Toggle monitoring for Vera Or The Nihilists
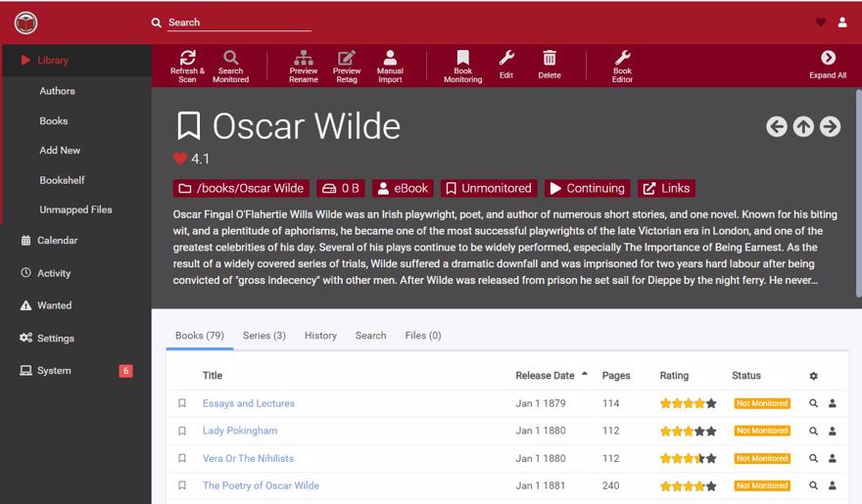The height and width of the screenshot is (504, 862). [182, 458]
